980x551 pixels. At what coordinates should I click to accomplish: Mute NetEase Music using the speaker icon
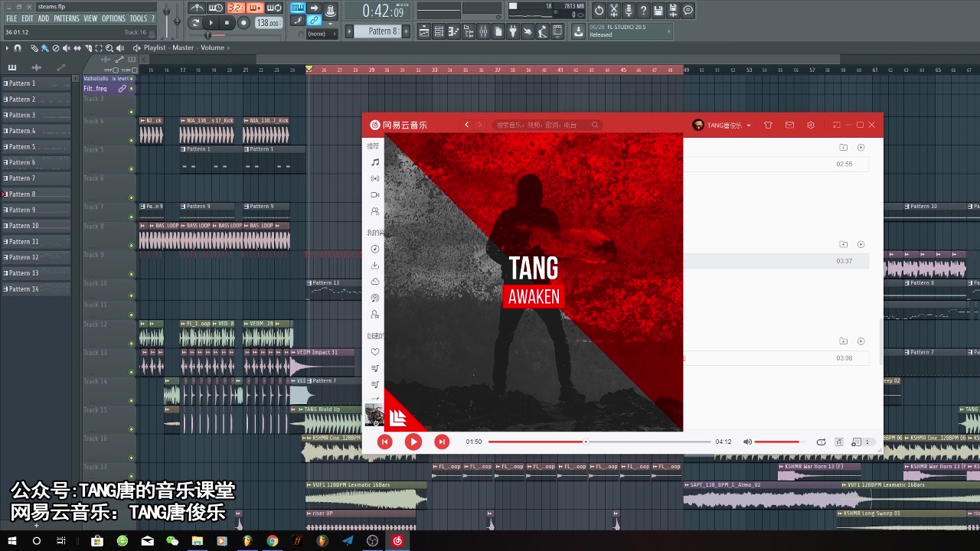(x=747, y=442)
